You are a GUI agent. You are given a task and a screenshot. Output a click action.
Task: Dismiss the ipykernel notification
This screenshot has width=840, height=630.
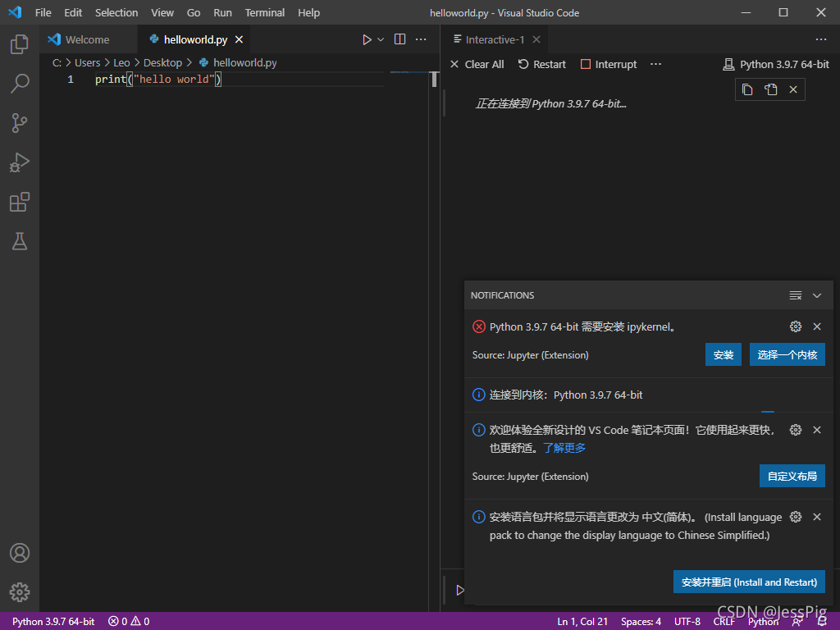click(817, 326)
